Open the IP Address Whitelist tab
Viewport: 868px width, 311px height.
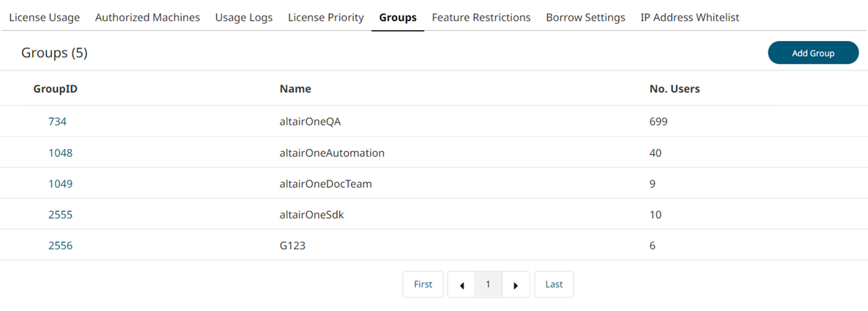point(689,17)
